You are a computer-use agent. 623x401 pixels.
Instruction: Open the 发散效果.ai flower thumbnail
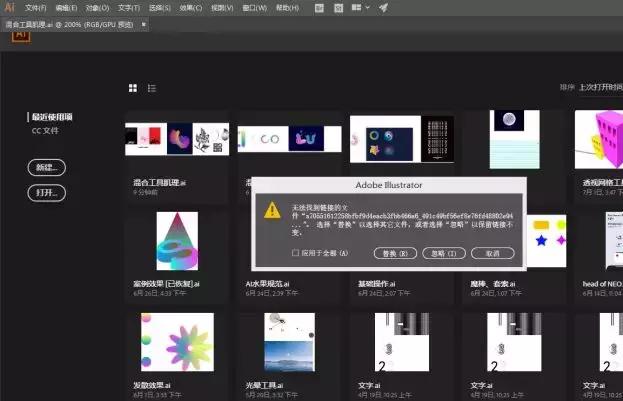click(177, 342)
